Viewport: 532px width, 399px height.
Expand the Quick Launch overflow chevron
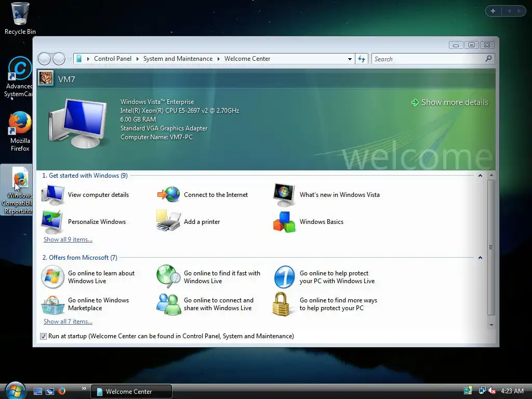84,389
